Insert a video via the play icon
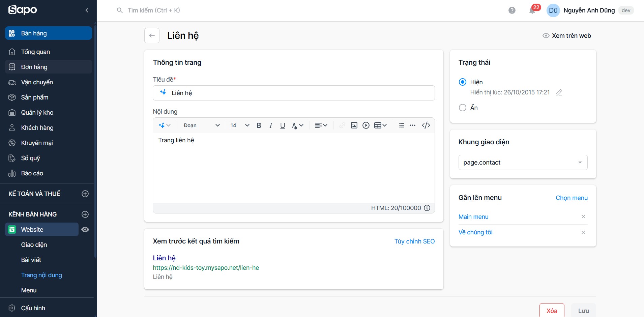The width and height of the screenshot is (644, 317). [366, 125]
